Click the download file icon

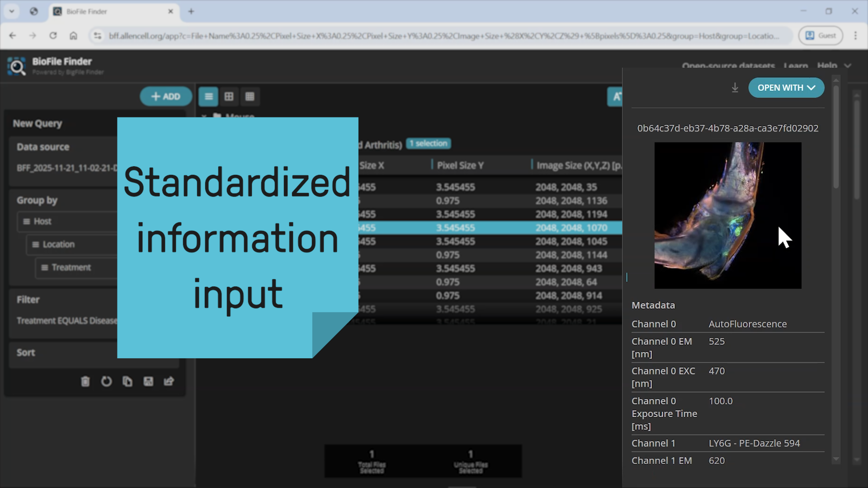coord(735,88)
